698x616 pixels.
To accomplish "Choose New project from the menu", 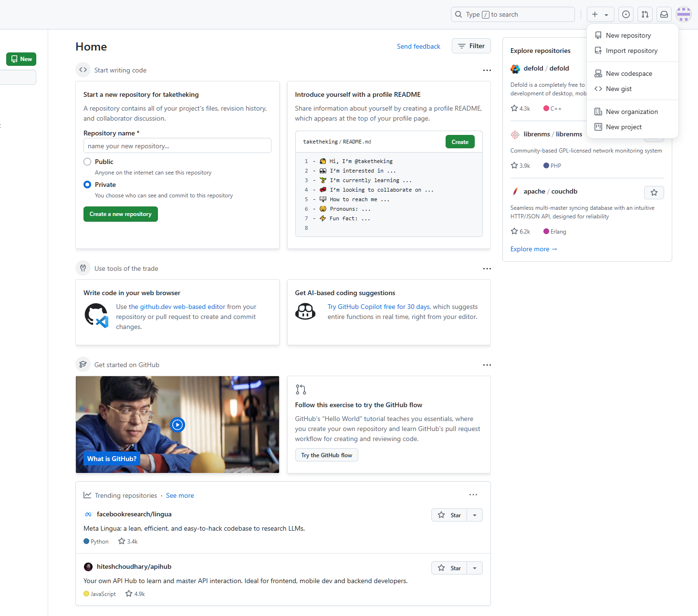I will coord(633,127).
